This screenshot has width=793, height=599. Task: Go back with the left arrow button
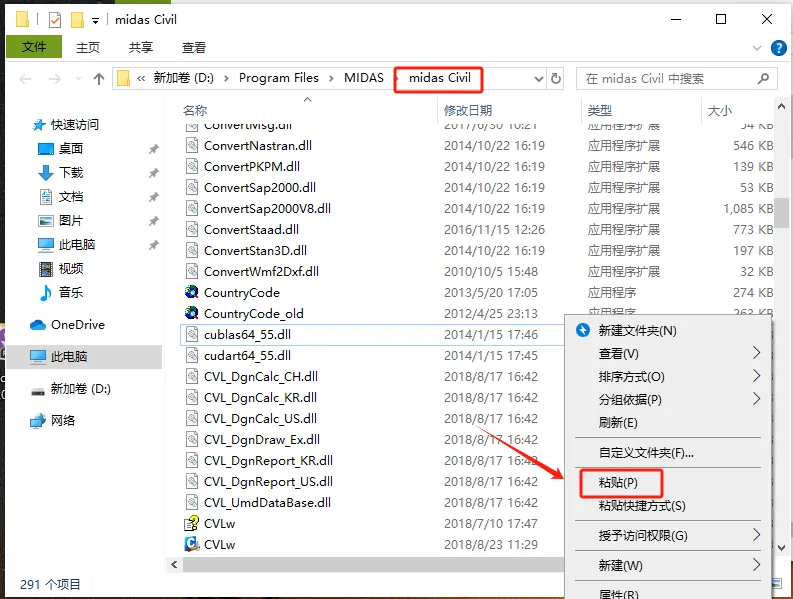[x=25, y=79]
